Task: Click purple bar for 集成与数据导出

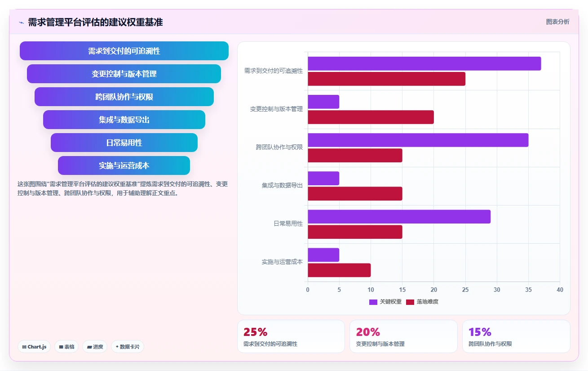Action: tap(323, 178)
